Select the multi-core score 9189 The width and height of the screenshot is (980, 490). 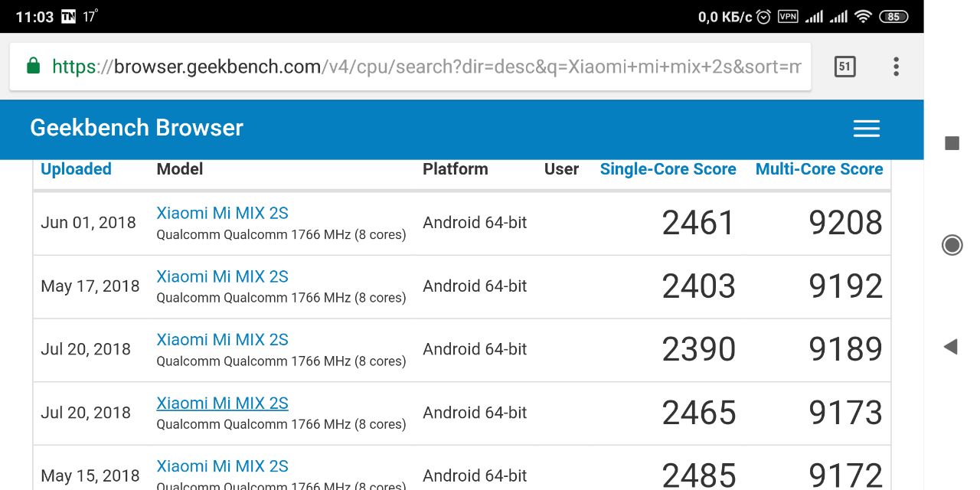coord(845,349)
